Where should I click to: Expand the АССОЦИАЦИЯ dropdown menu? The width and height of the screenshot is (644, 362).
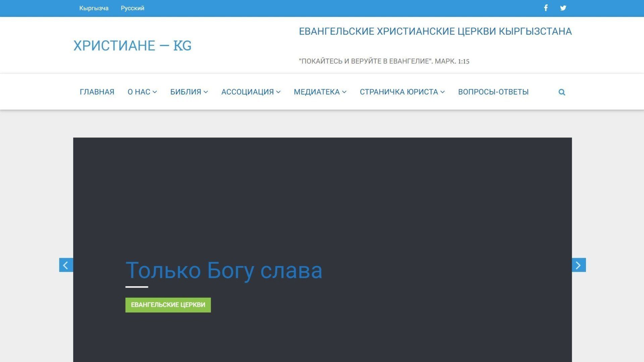point(251,92)
